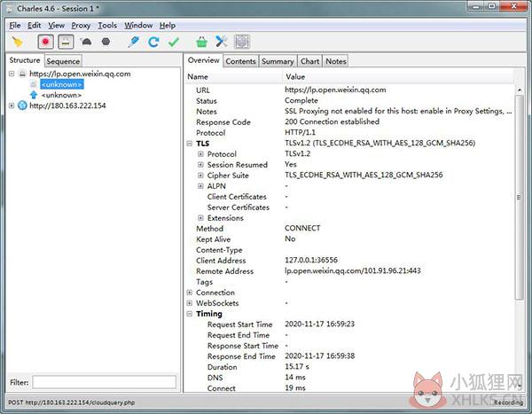Open the Proxy menu
This screenshot has height=414, width=532.
[x=81, y=26]
